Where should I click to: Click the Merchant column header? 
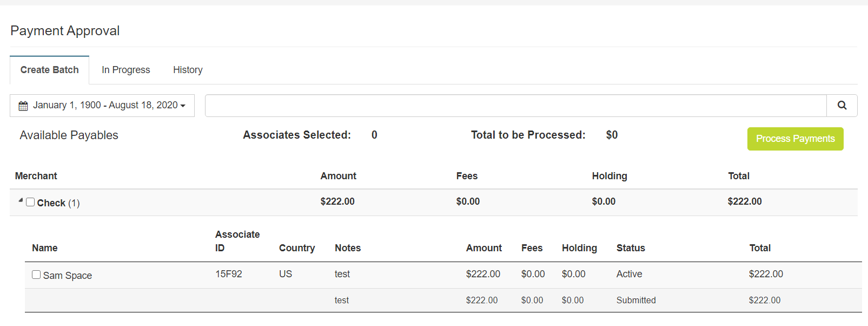pos(36,176)
